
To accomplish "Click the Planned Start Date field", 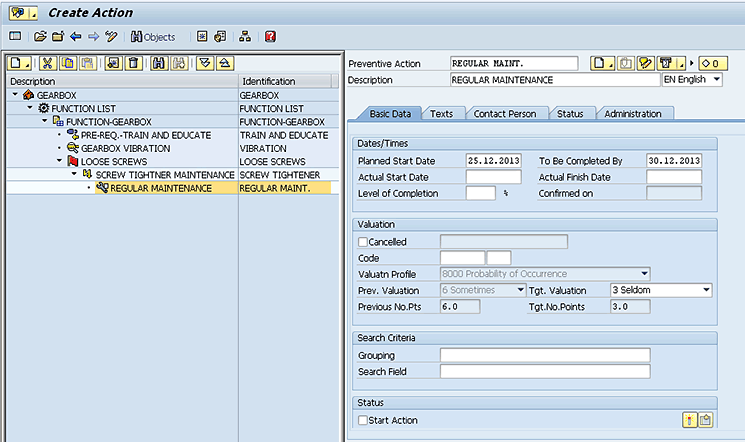I will [x=494, y=160].
